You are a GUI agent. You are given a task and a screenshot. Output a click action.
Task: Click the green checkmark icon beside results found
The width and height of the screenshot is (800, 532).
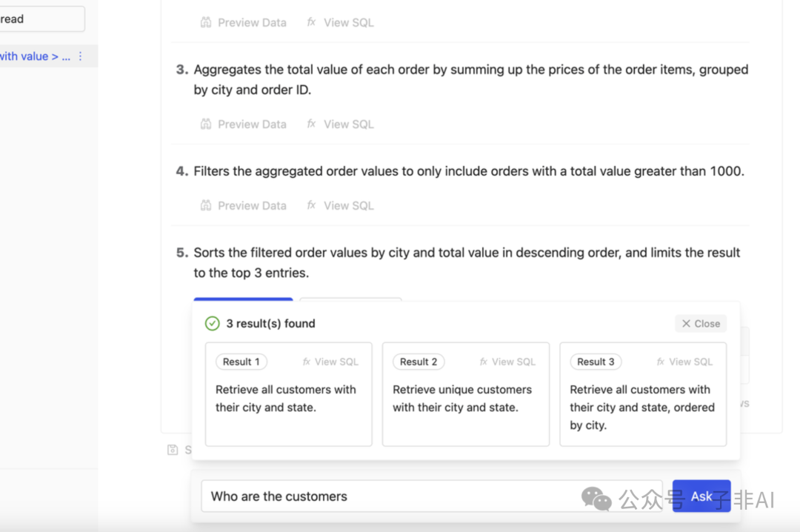point(213,324)
